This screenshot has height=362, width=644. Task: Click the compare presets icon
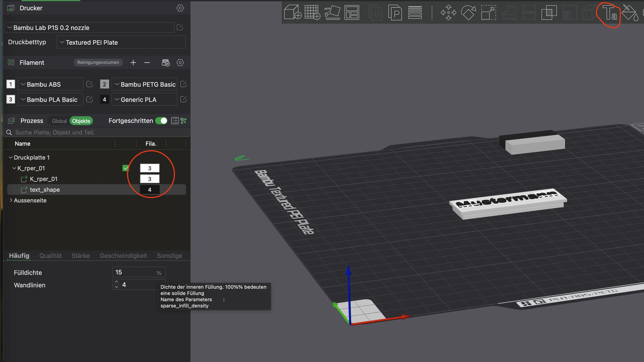pyautogui.click(x=184, y=121)
